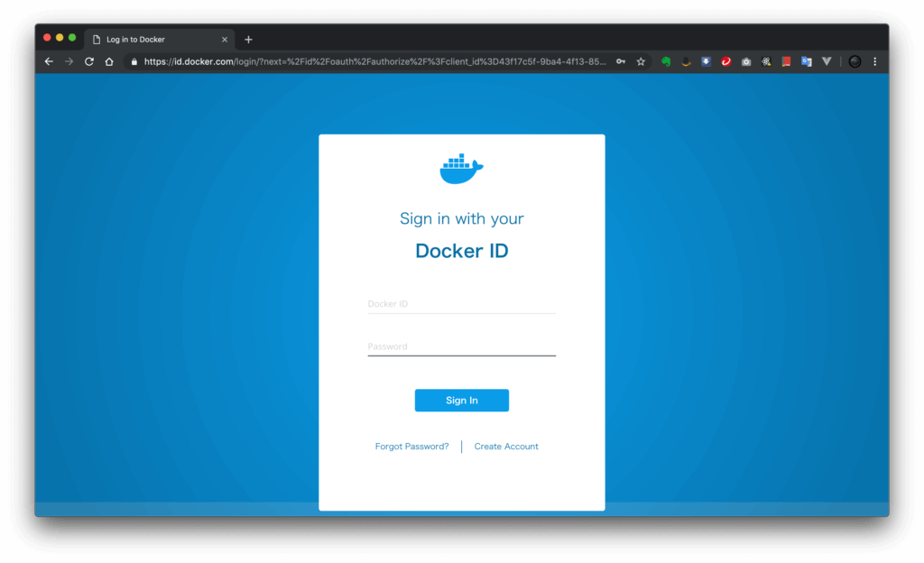Open the camera screenshot extension
The width and height of the screenshot is (924, 563).
[746, 61]
